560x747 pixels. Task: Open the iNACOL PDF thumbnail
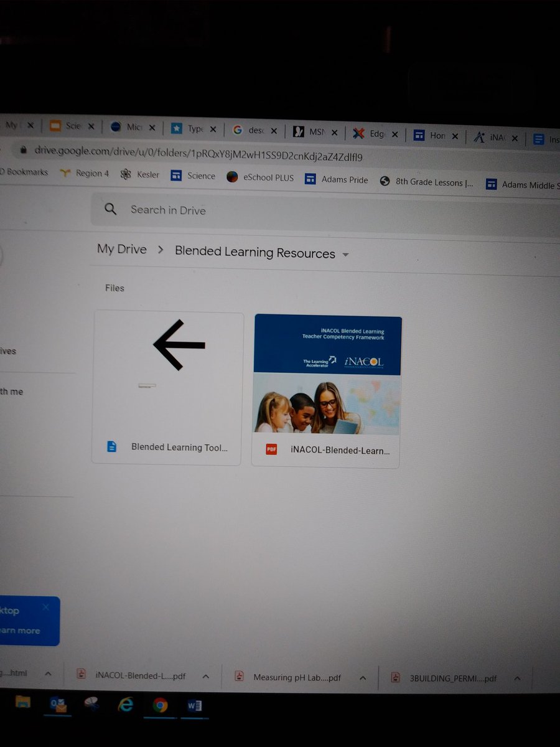327,375
